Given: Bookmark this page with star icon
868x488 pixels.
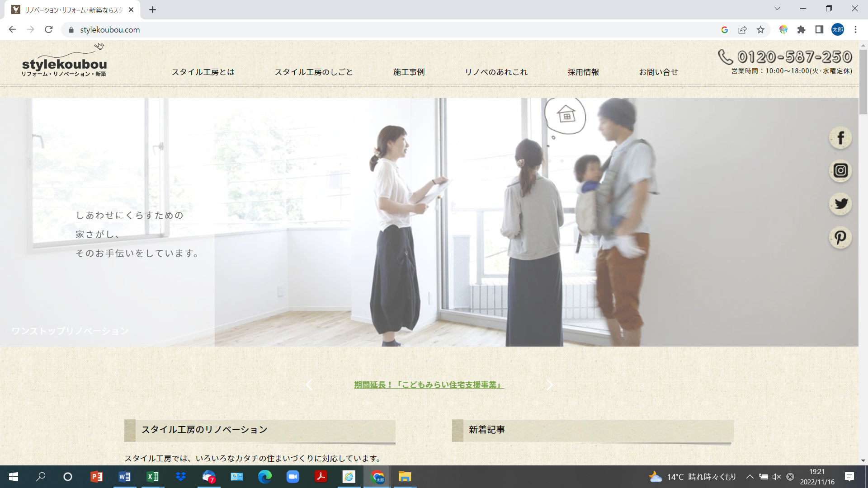Looking at the screenshot, I should pyautogui.click(x=760, y=30).
